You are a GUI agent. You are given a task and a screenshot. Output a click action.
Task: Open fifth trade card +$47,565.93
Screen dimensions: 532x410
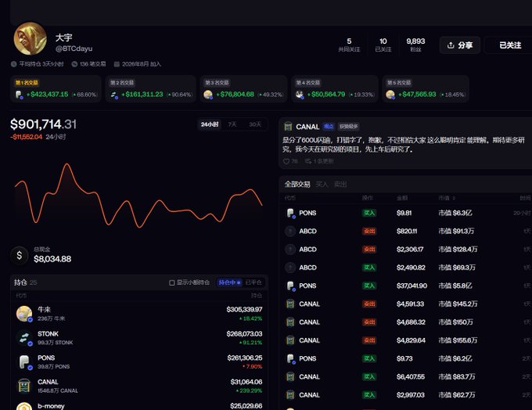[x=426, y=89]
